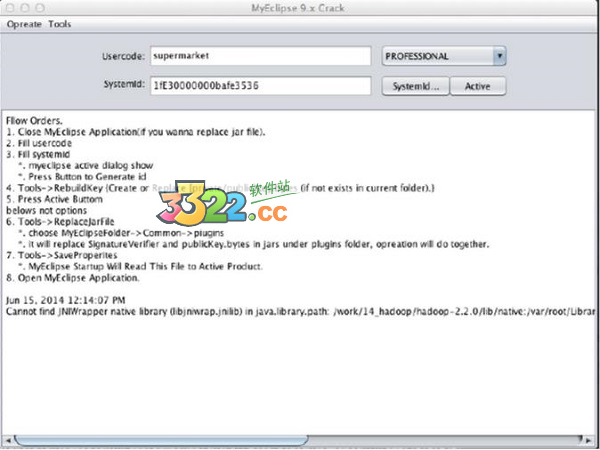Screen dimensions: 600x450
Task: Click the line 'belows not options'
Action: click(x=46, y=210)
